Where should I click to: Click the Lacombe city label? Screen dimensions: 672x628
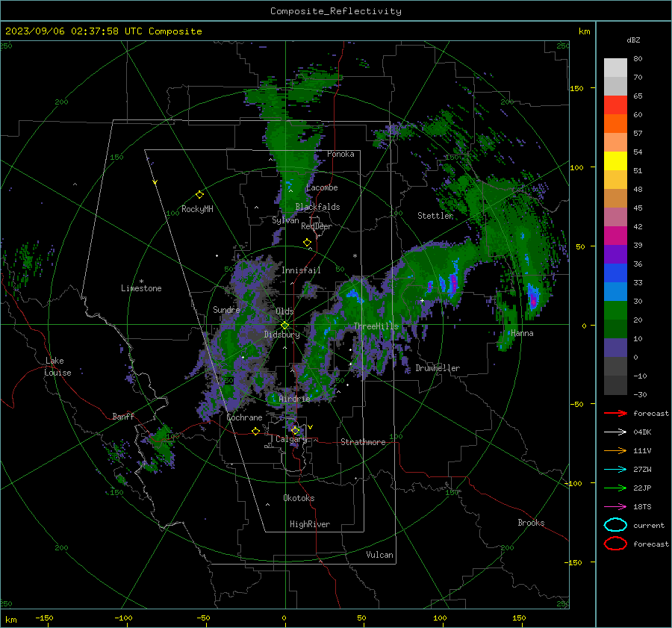(x=322, y=187)
